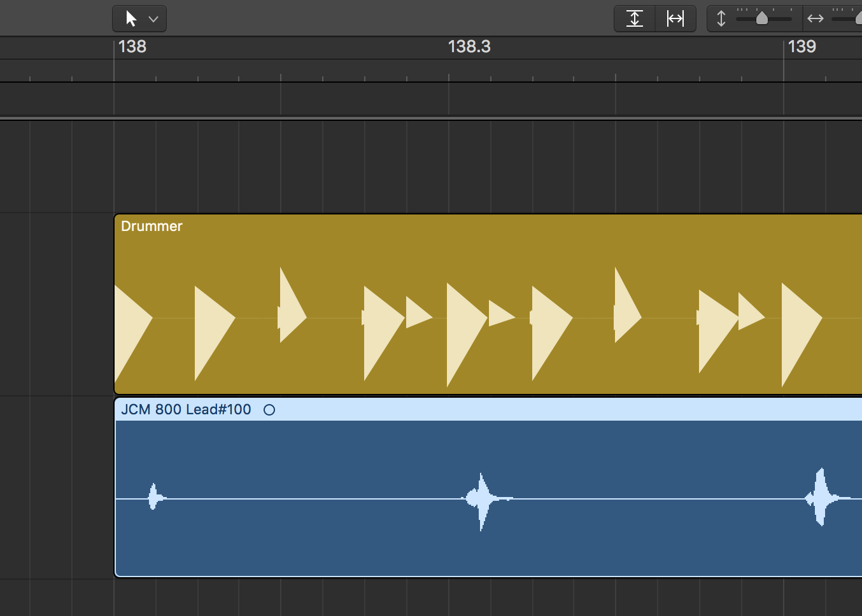Click the vertical auto zoom button
This screenshot has height=616, width=862.
pyautogui.click(x=635, y=18)
